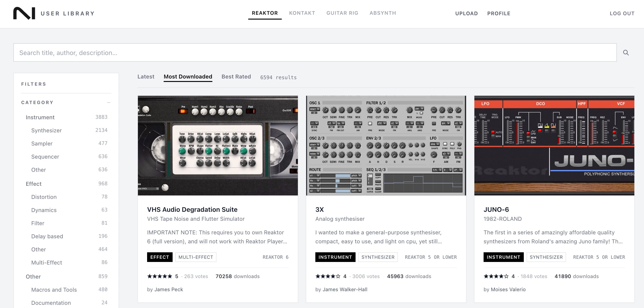The image size is (644, 308).
Task: Filter by Sampler subcategory
Action: pyautogui.click(x=42, y=143)
